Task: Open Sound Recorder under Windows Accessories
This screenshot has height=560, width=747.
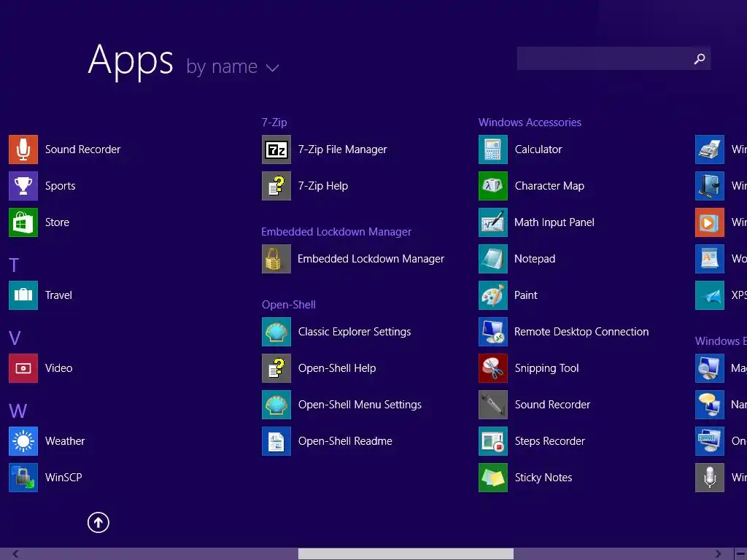Action: [x=493, y=405]
